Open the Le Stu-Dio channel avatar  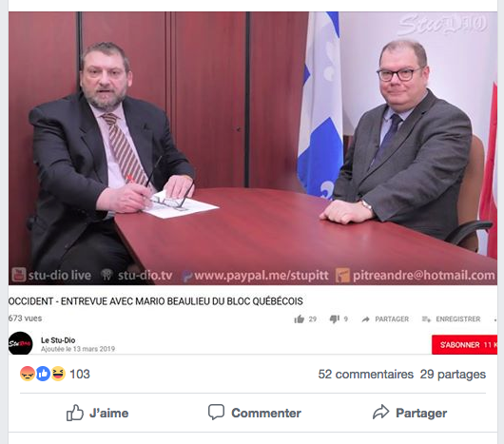(20, 343)
